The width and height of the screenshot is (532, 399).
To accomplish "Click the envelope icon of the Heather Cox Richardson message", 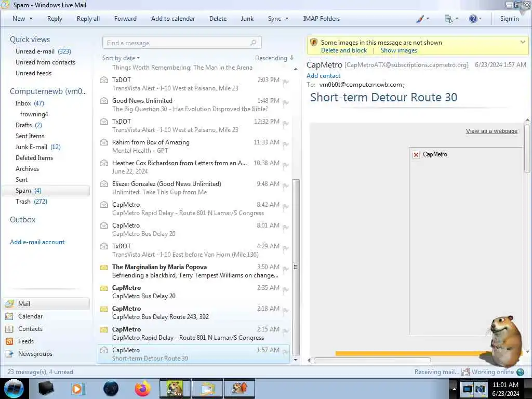I will point(104,163).
